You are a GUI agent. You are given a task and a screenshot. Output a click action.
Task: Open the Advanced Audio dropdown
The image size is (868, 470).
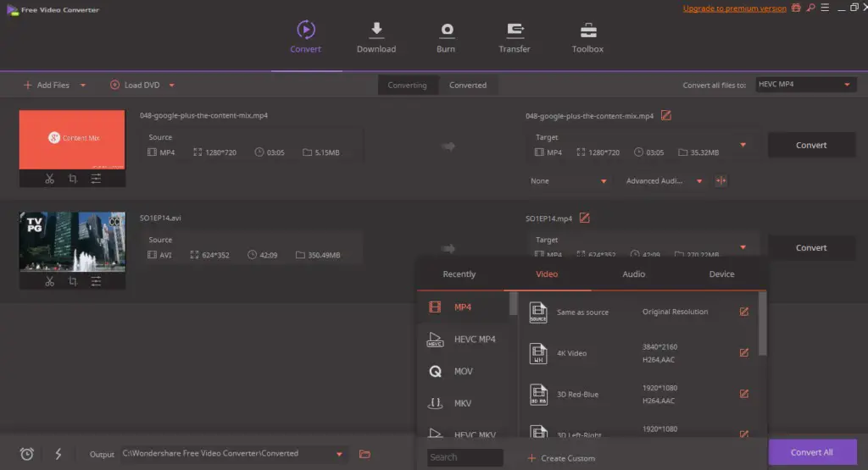click(664, 181)
